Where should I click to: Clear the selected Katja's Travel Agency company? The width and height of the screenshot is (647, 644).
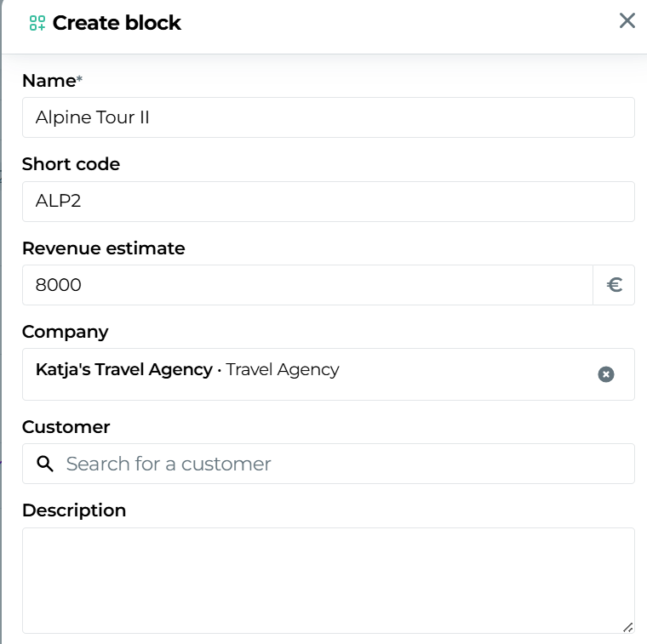coord(605,374)
